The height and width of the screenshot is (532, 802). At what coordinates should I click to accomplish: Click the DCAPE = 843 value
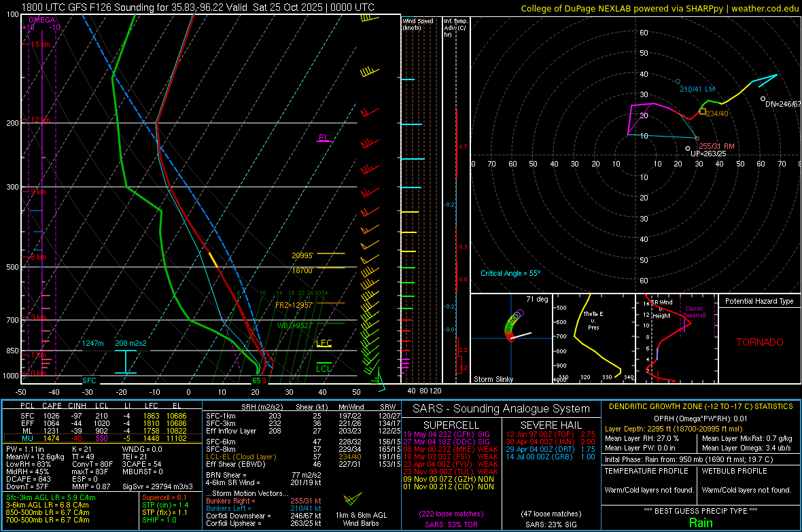tap(29, 479)
